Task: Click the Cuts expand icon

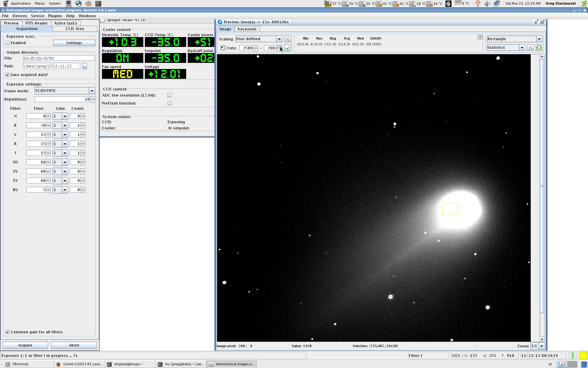Action: point(223,48)
